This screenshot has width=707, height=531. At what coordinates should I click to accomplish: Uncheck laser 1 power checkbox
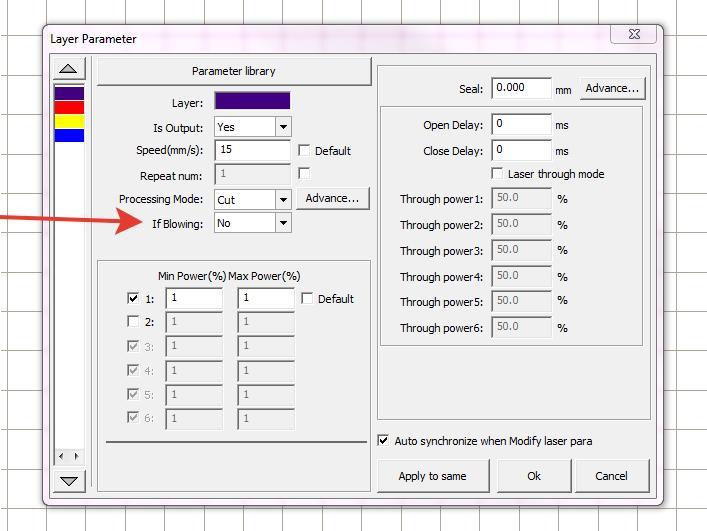[x=134, y=298]
